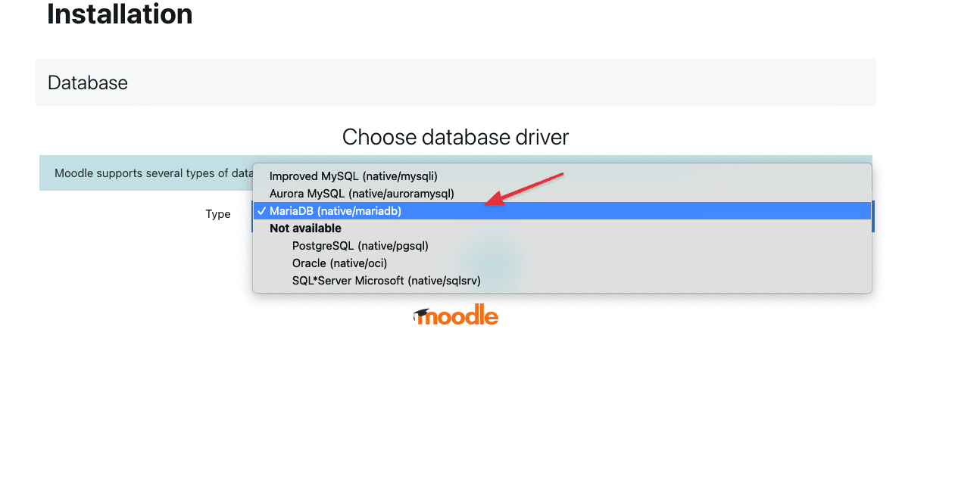Click blank page area below Moodle logo
Screen dimensions: 980x482
[456, 401]
